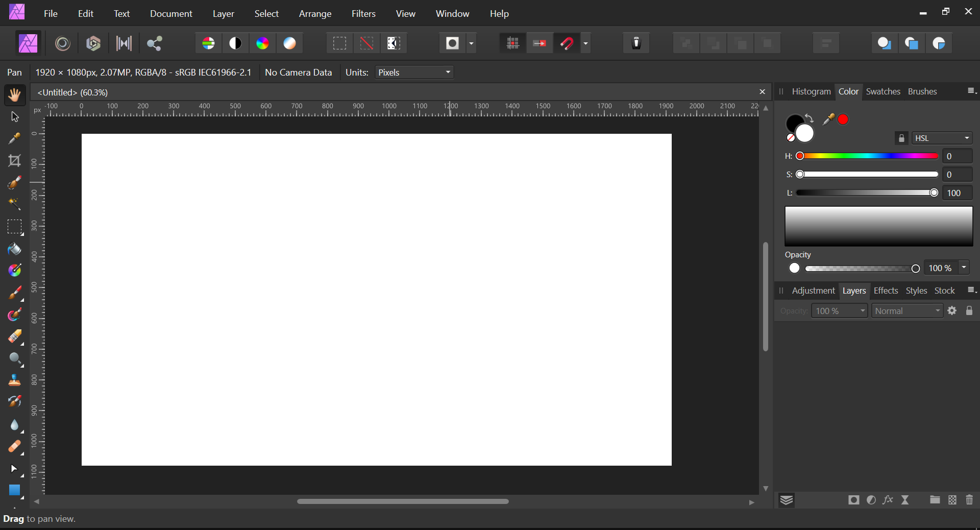
Task: Open the Filters menu
Action: [363, 14]
